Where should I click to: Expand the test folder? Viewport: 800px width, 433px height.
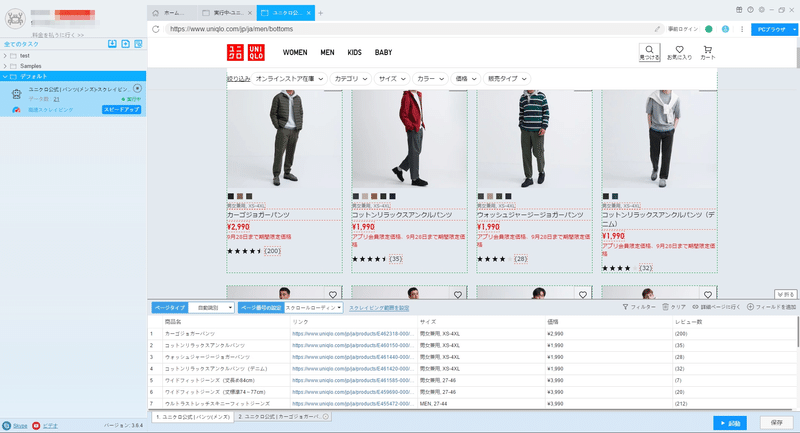pyautogui.click(x=5, y=56)
